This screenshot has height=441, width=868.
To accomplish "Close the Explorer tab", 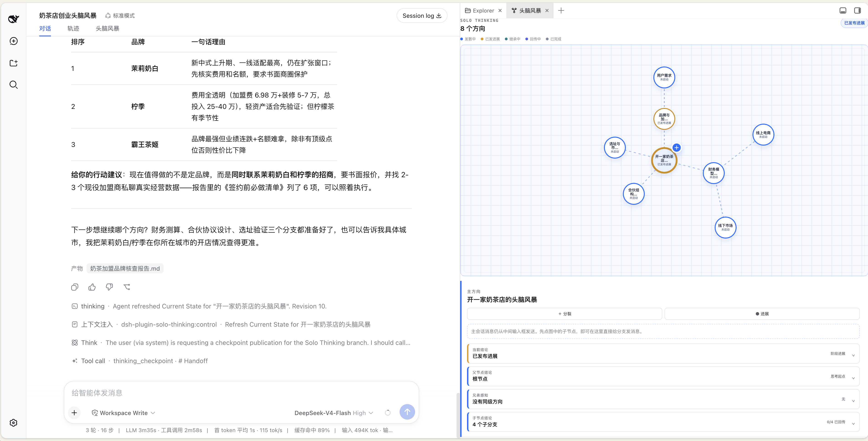I will click(500, 10).
